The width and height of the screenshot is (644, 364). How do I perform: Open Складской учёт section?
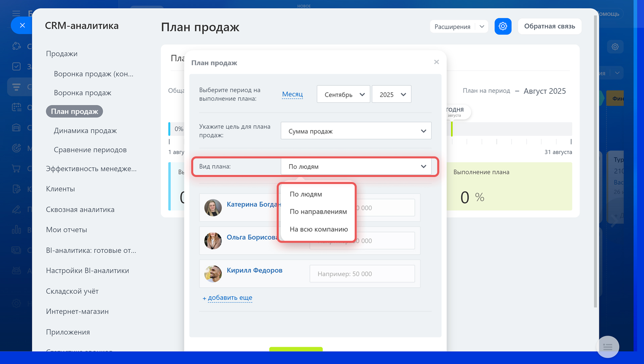(x=72, y=291)
